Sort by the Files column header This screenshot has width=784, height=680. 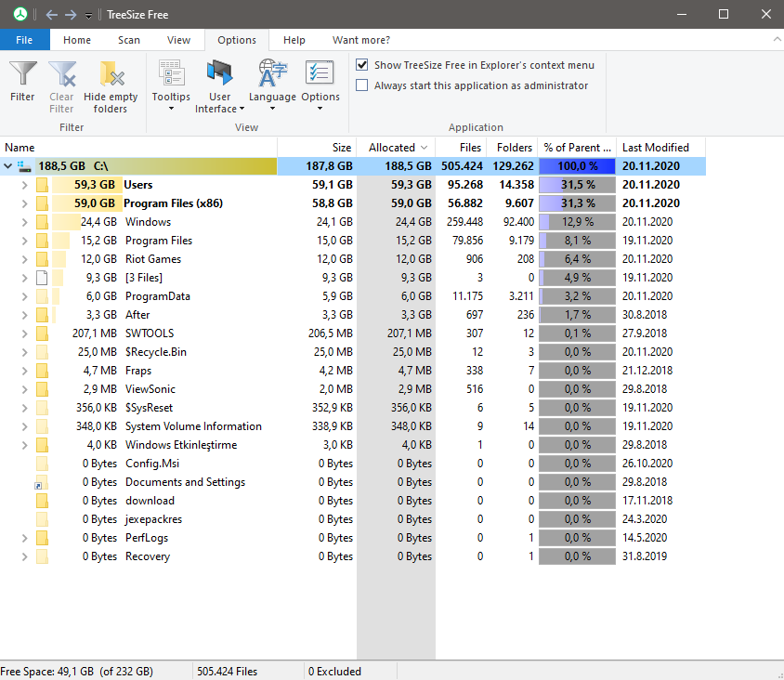[461, 148]
